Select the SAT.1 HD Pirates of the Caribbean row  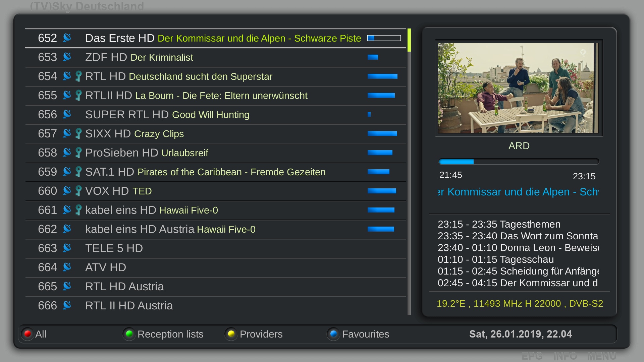[215, 172]
